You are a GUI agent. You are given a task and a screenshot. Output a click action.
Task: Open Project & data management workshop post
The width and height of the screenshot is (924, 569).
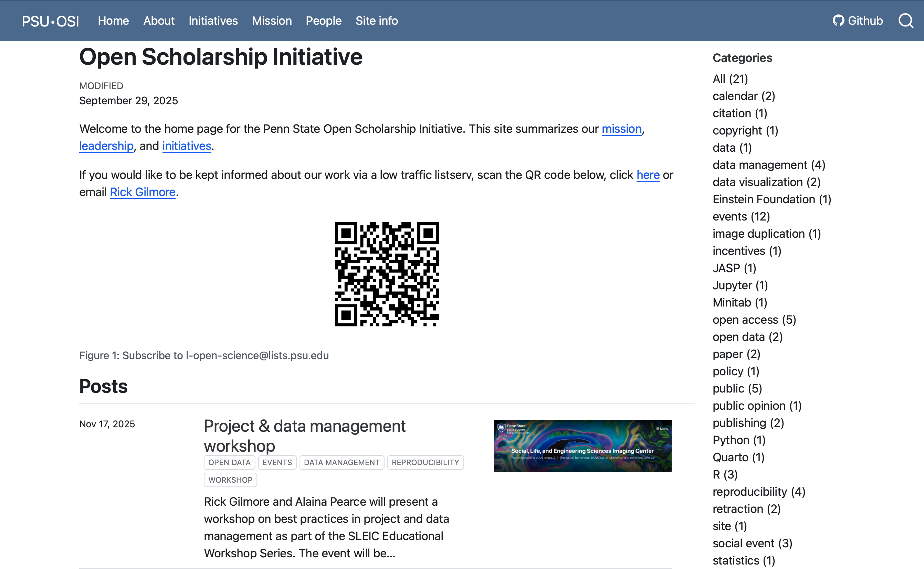304,436
